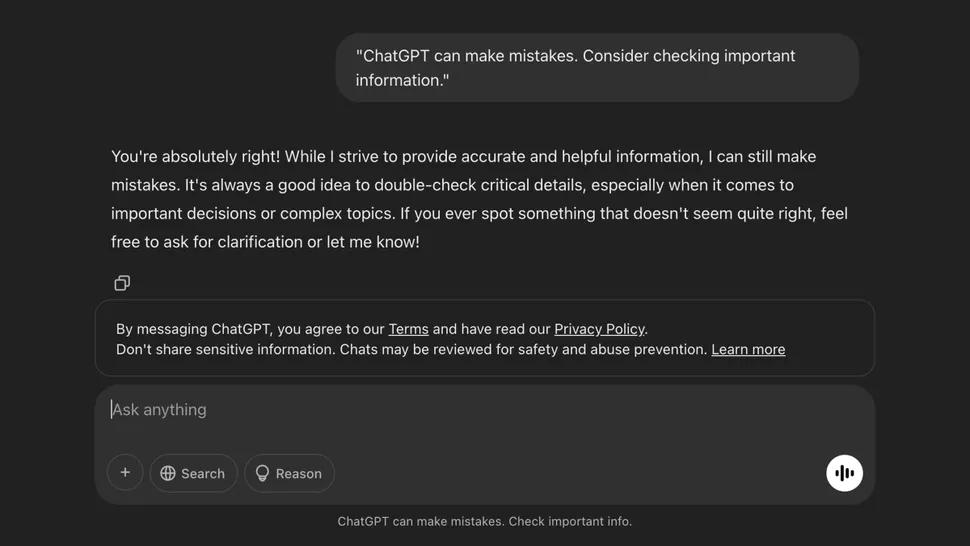Click the user's quoted message bubble

coord(597,68)
